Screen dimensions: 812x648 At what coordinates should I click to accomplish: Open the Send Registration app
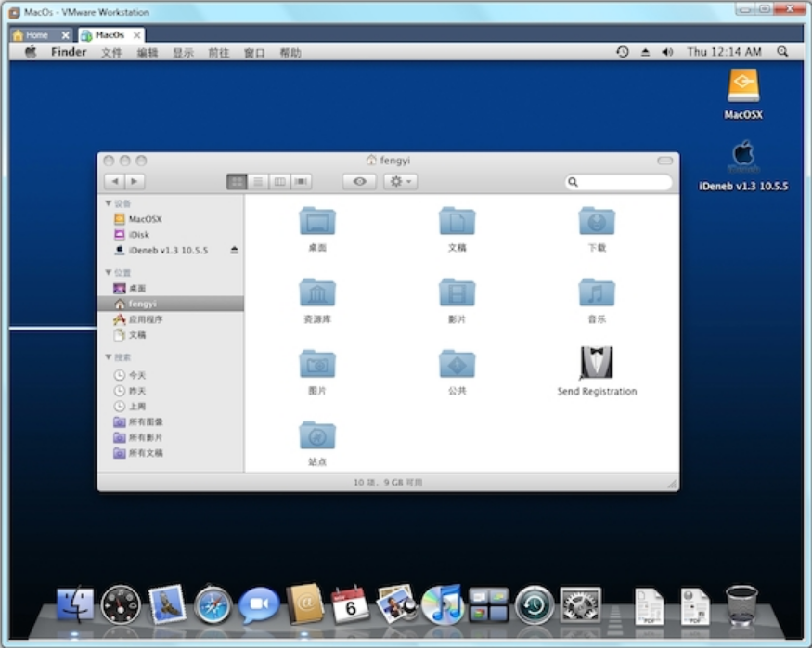tap(596, 363)
